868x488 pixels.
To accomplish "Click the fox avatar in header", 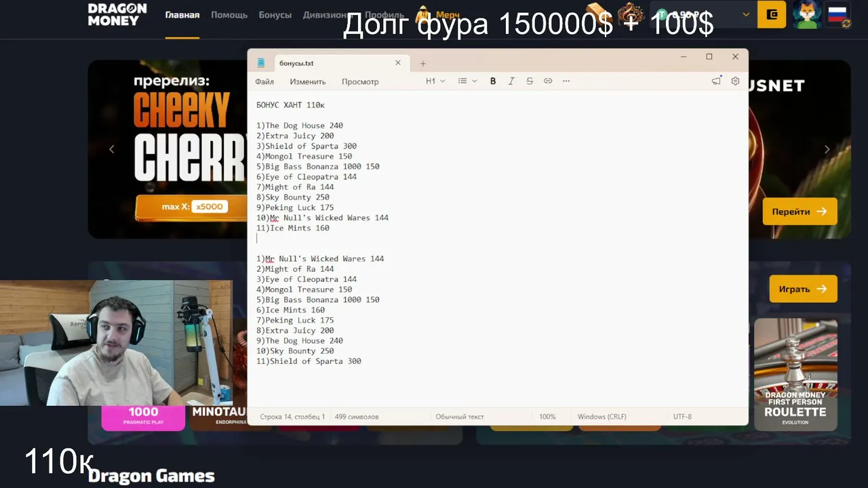I will [807, 14].
